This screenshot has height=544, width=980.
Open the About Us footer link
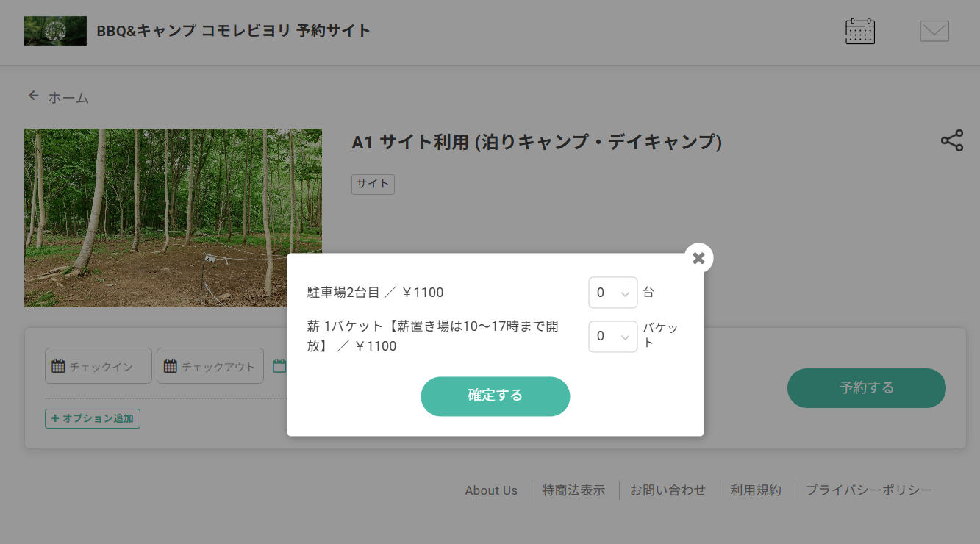click(x=491, y=490)
